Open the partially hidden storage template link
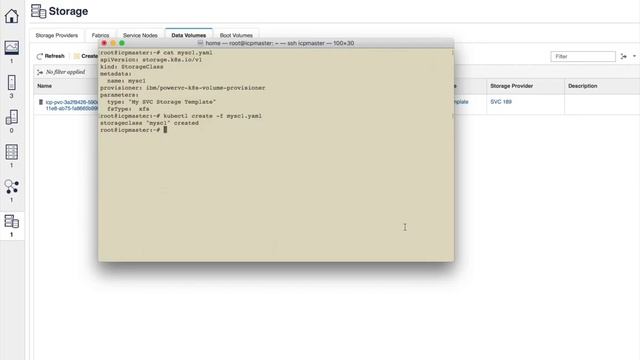This screenshot has height=360, width=640. click(461, 102)
